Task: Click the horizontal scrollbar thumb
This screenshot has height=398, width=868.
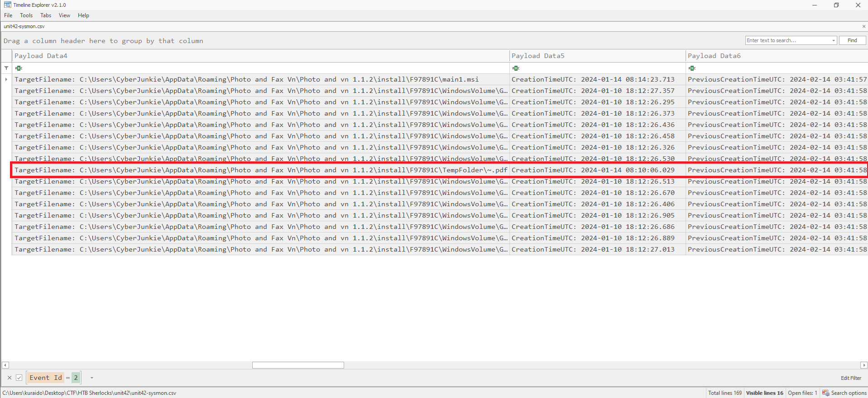Action: [x=298, y=365]
